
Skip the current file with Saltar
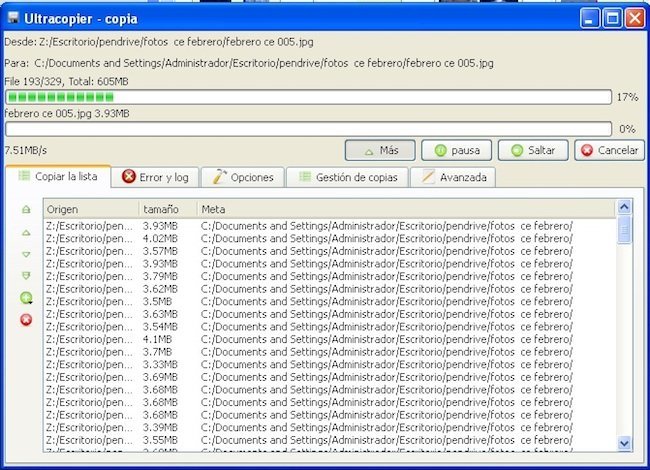(533, 150)
